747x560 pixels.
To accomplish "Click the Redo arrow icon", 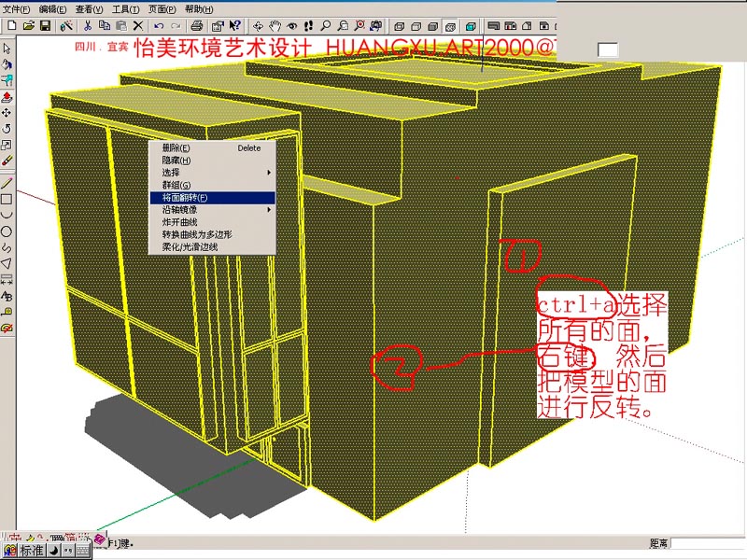I will point(176,26).
